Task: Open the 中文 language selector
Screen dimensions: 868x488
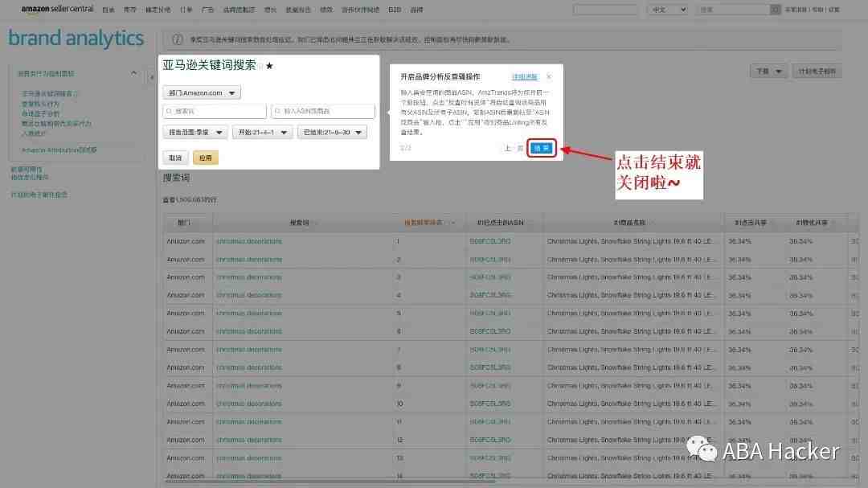Action: 668,10
